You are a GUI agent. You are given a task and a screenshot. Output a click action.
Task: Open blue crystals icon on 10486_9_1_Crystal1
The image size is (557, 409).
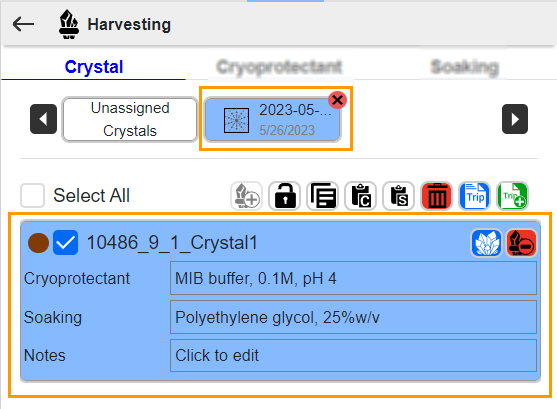486,243
